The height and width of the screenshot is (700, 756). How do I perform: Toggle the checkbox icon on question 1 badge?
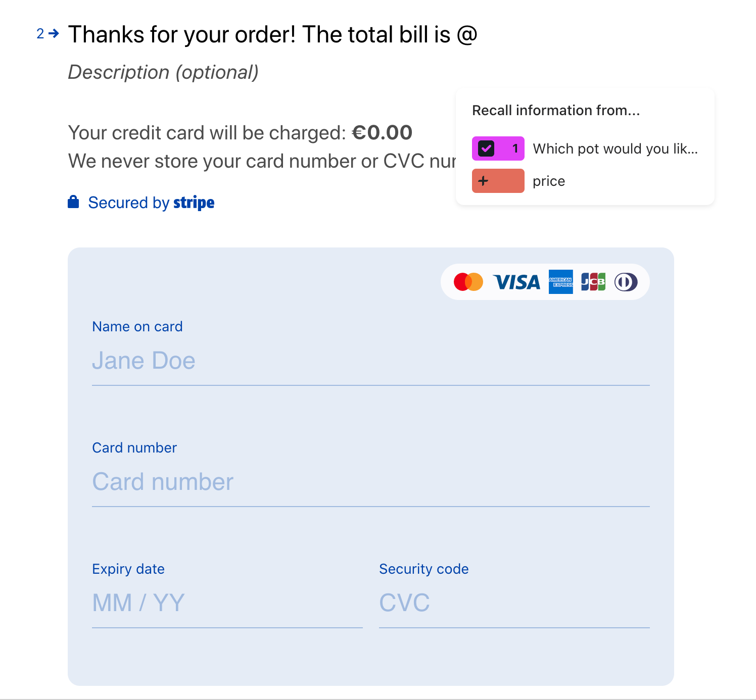(486, 148)
